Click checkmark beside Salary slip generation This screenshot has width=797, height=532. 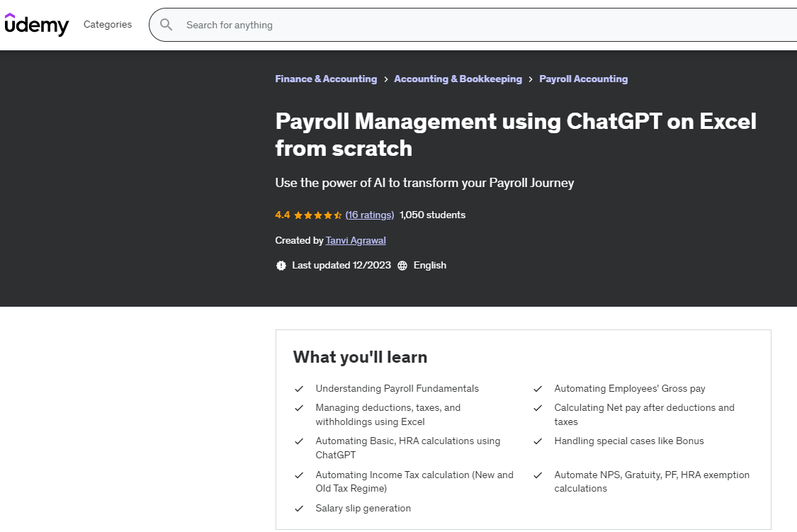[299, 509]
